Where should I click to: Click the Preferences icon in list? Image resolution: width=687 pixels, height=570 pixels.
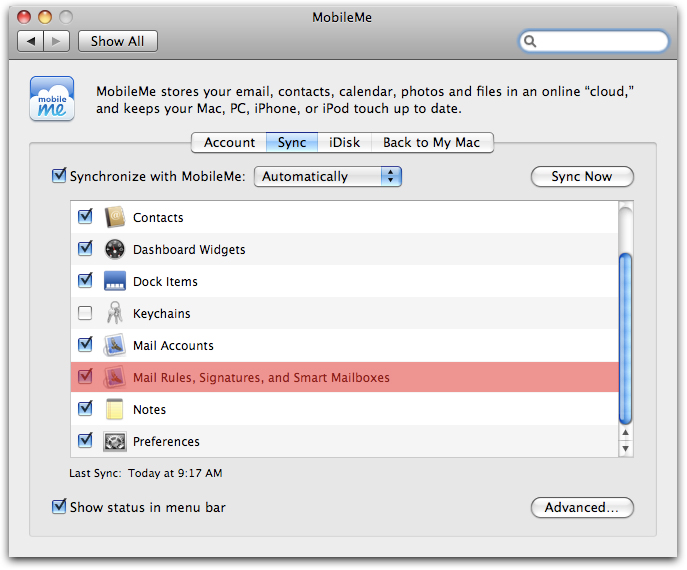[114, 441]
